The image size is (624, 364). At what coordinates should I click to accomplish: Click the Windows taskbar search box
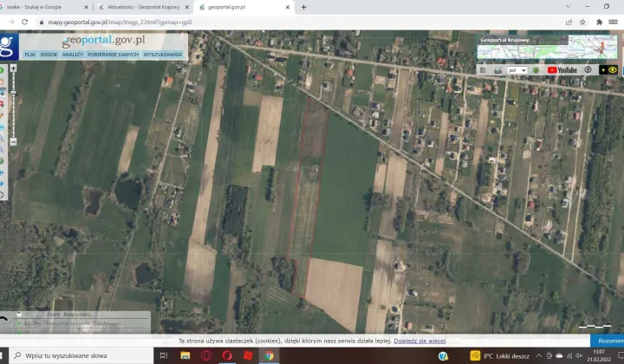81,355
